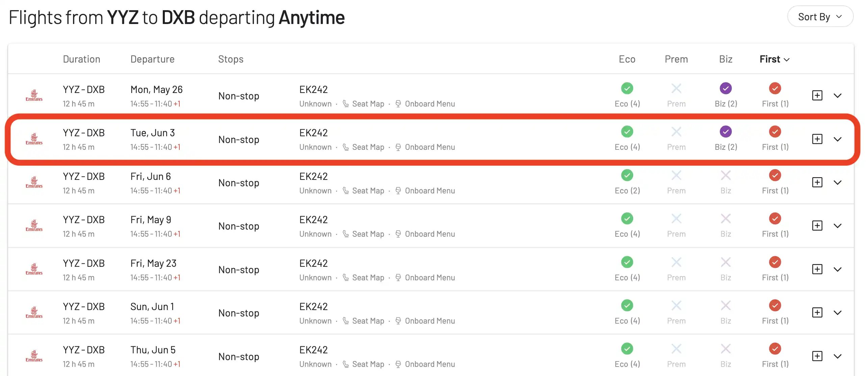Click the purple Biz (2) checkmark for May 26
This screenshot has width=868, height=376.
[725, 88]
